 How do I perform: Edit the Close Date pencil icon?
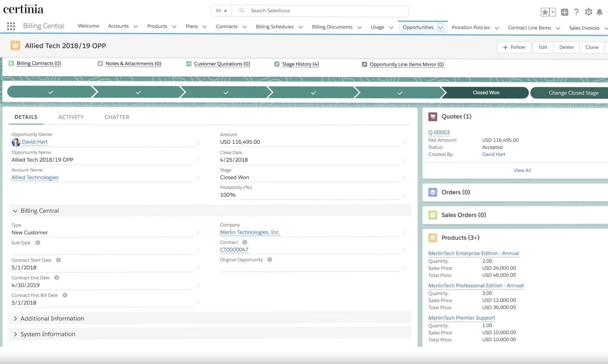tap(404, 160)
